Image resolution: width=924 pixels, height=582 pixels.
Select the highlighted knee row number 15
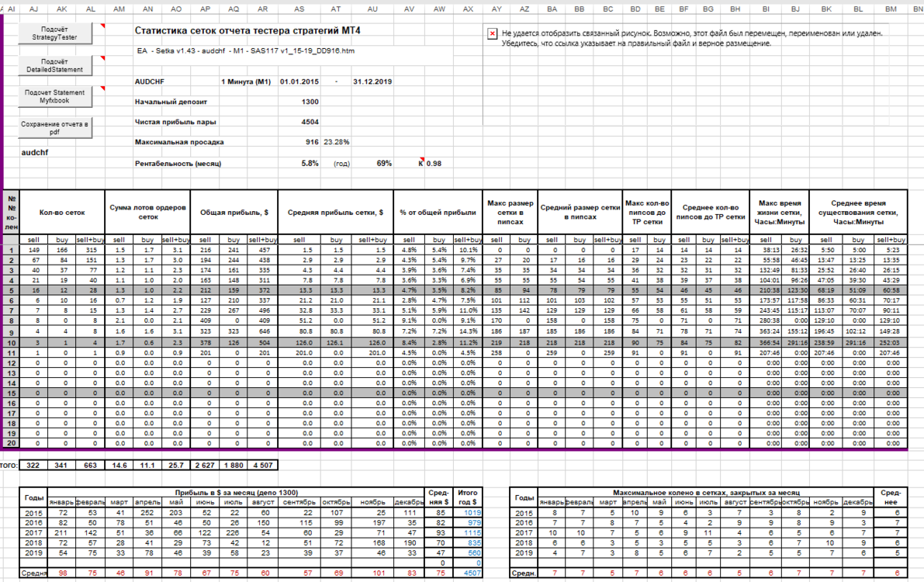11,393
